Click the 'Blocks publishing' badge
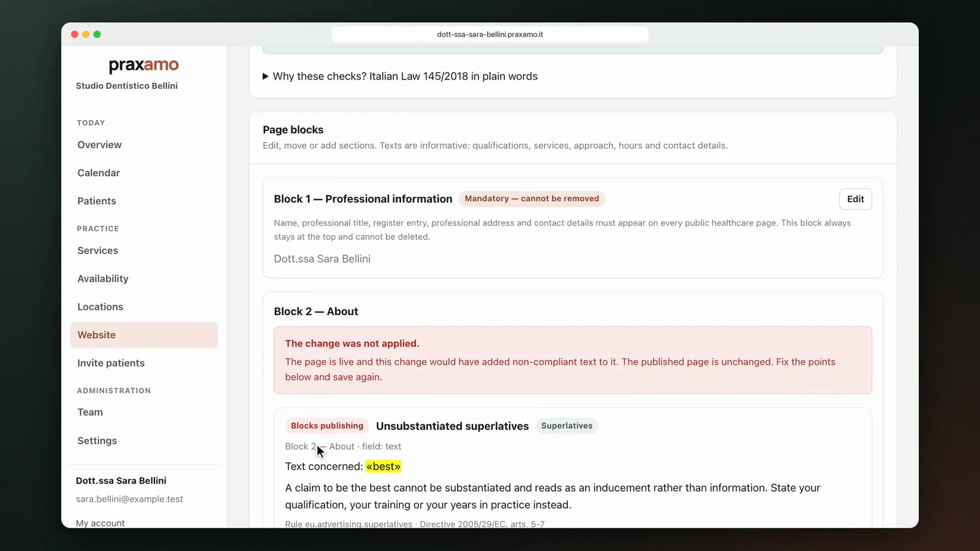Image resolution: width=980 pixels, height=551 pixels. click(327, 426)
